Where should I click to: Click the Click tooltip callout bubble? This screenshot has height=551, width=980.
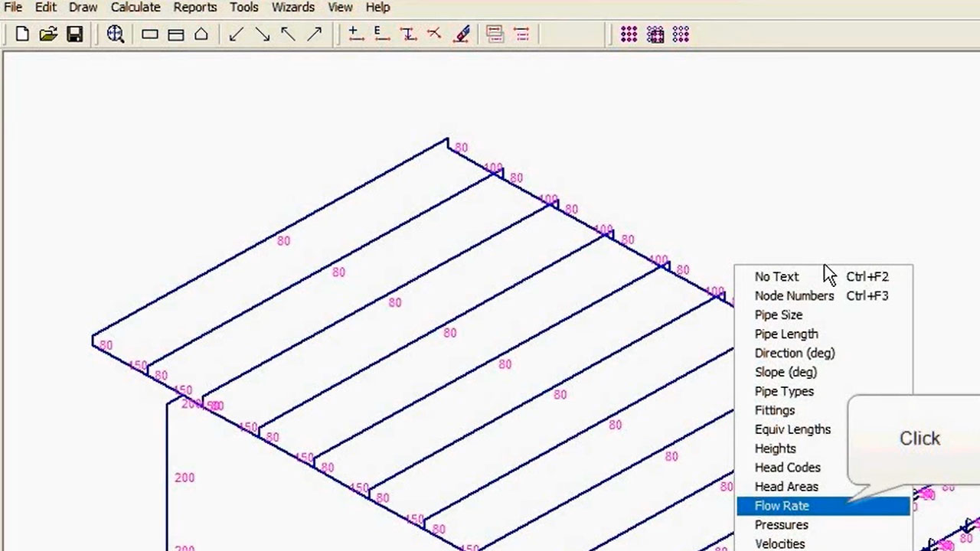(919, 439)
